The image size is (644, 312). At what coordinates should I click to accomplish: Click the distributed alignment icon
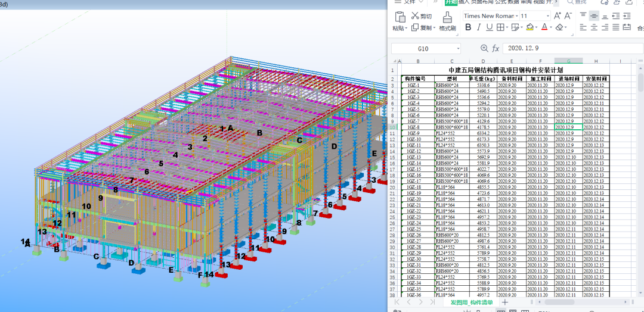(626, 27)
